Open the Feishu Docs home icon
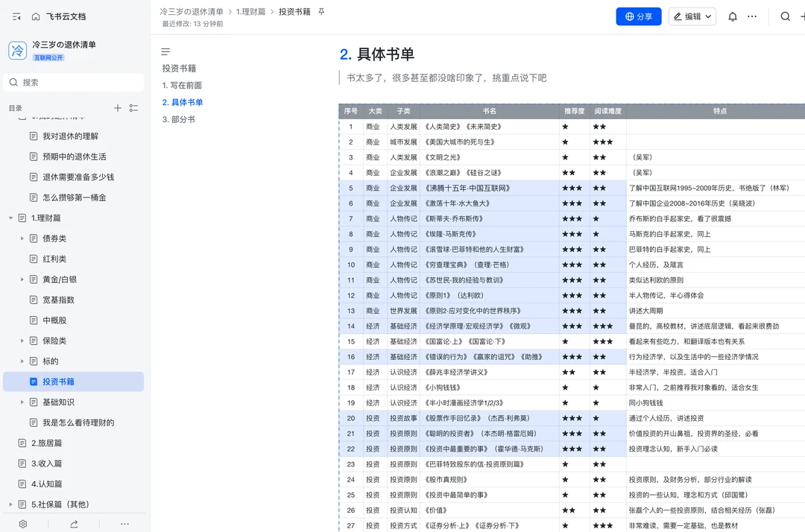The image size is (805, 532). 36,16
